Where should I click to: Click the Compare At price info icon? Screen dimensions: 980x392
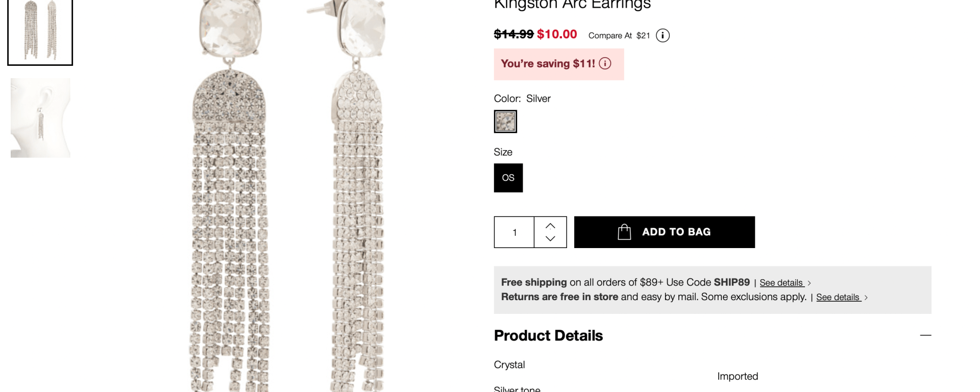(x=663, y=35)
